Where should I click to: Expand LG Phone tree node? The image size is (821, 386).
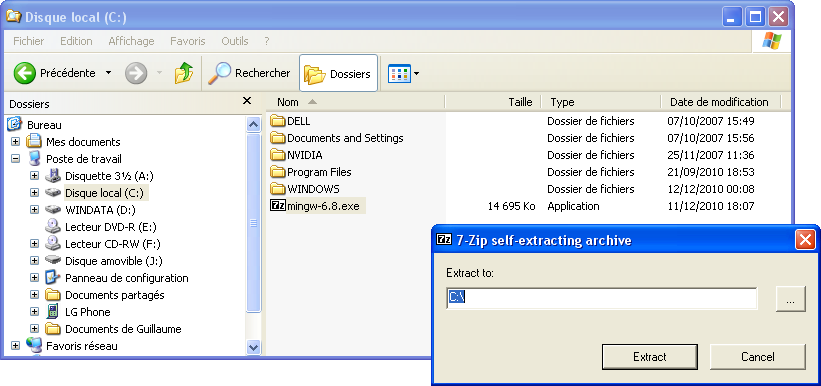click(x=35, y=312)
